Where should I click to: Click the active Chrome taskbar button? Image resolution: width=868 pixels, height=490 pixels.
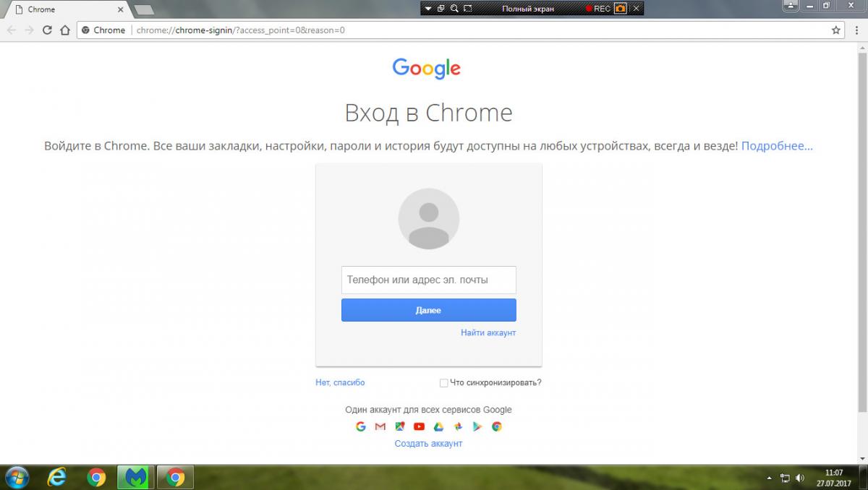175,477
